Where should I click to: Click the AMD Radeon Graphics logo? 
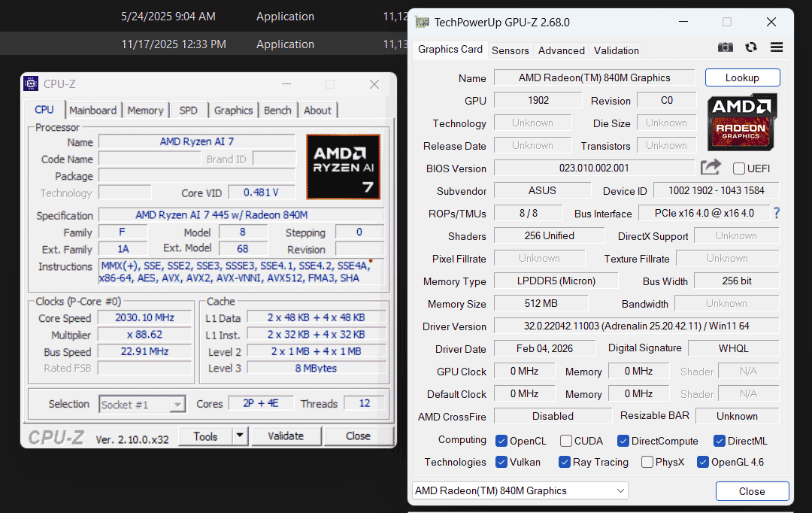tap(741, 123)
